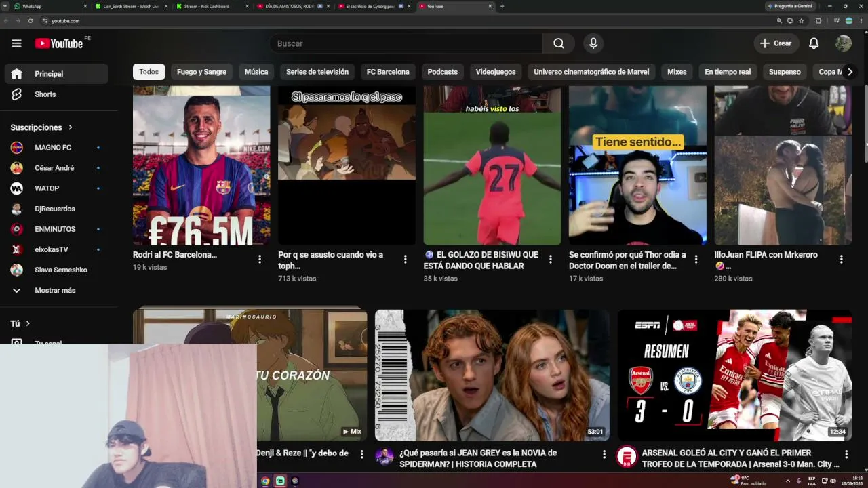Show hidden system tray icons
868x488 pixels.
click(788, 481)
